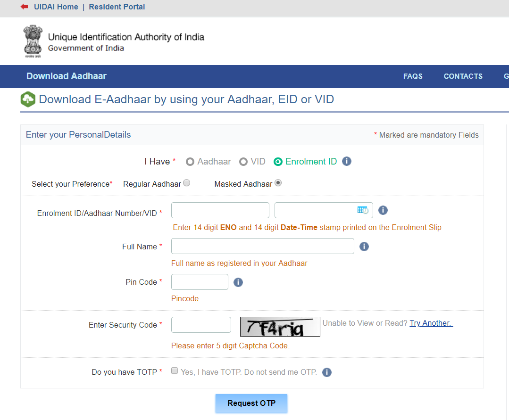Click the info icon beside Enrolment ID option
This screenshot has height=420, width=509.
tap(347, 161)
